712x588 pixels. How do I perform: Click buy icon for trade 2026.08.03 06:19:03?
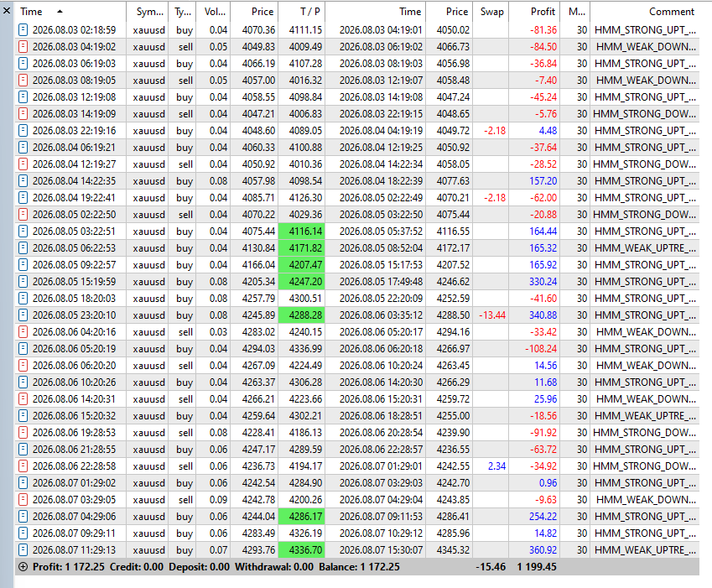(x=23, y=64)
